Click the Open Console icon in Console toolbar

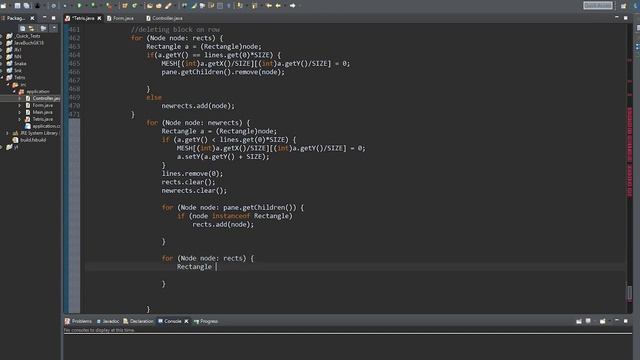[602, 321]
